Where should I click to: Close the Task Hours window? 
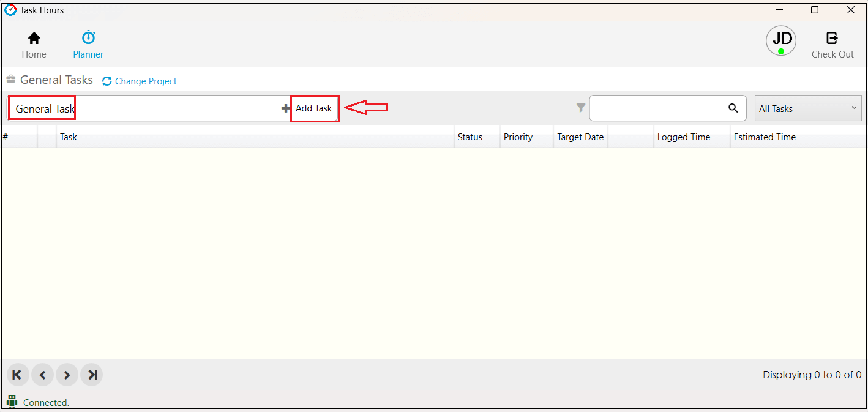[851, 10]
